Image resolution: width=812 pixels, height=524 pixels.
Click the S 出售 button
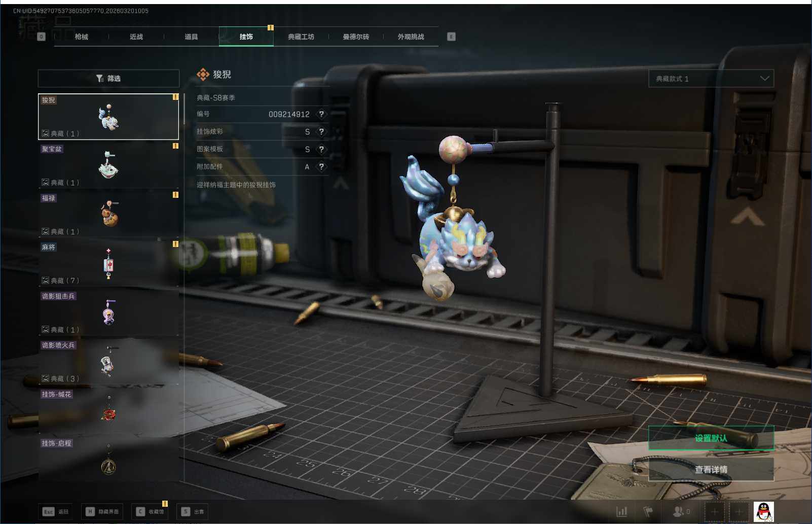[193, 511]
